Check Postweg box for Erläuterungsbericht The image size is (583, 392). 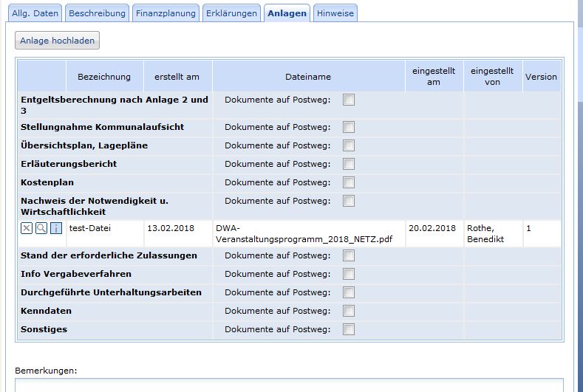tap(349, 164)
